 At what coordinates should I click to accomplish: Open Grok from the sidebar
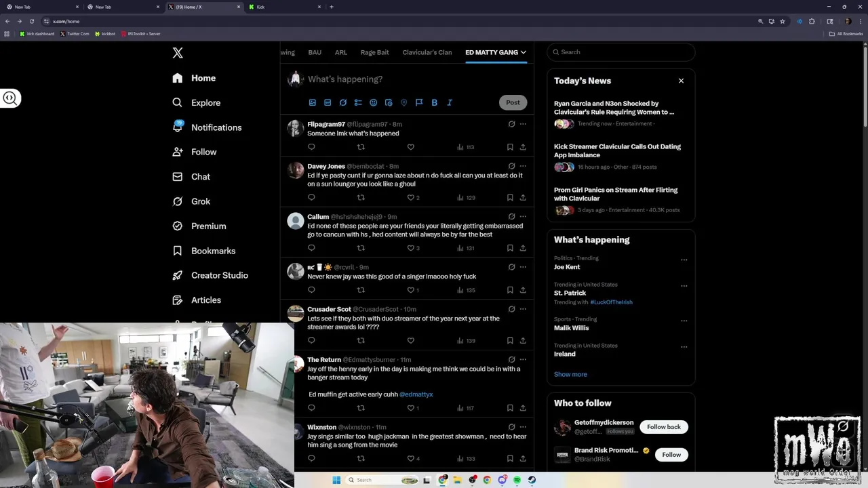click(191, 201)
